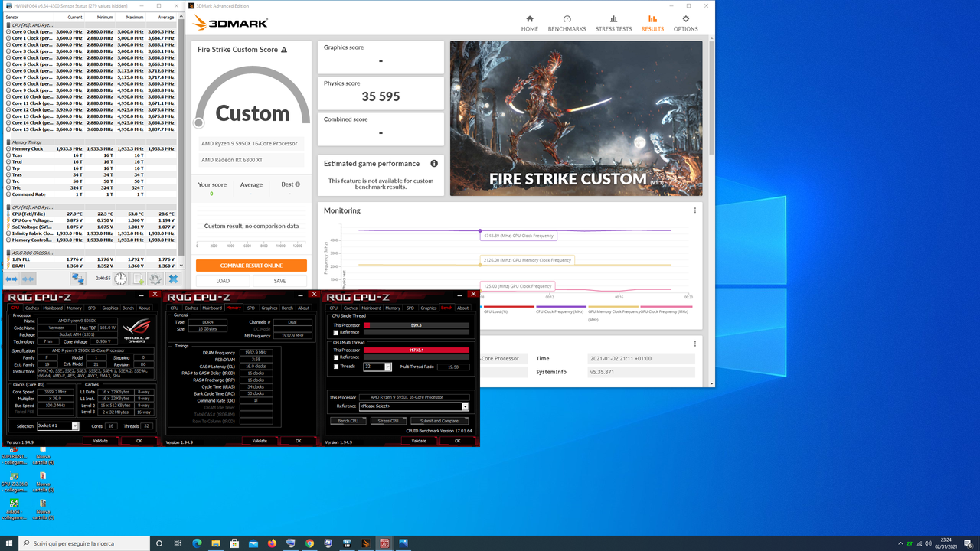Screen dimensions: 980x551
Task: Enable the Reference checkbox under CPU Multi Thread
Action: (336, 357)
